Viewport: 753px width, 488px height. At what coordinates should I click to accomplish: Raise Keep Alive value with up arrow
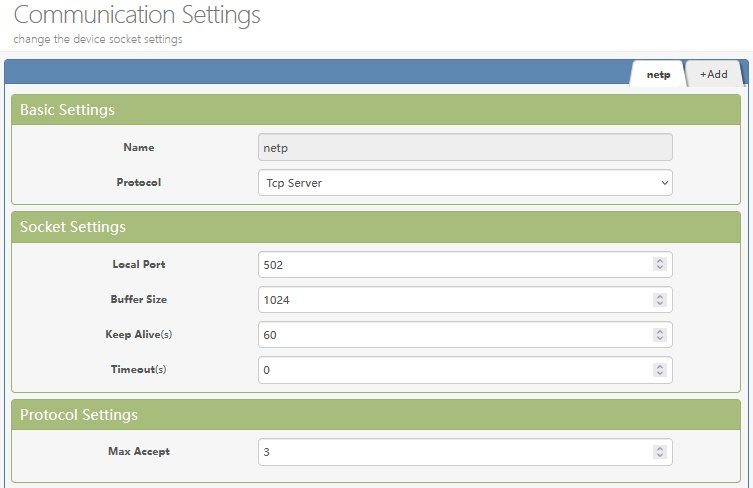pos(659,331)
